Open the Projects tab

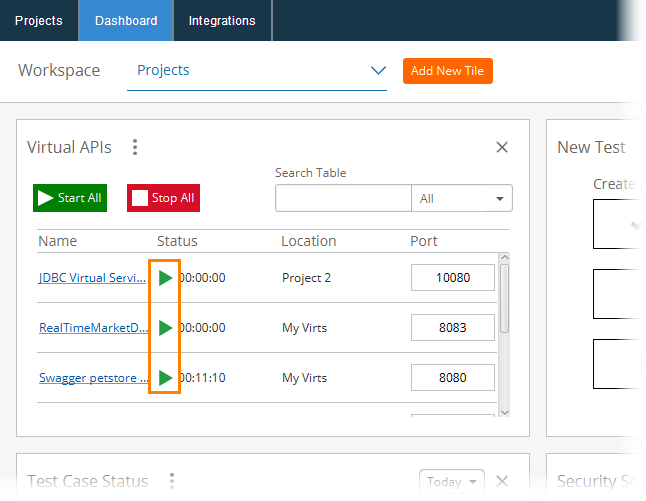pos(39,21)
